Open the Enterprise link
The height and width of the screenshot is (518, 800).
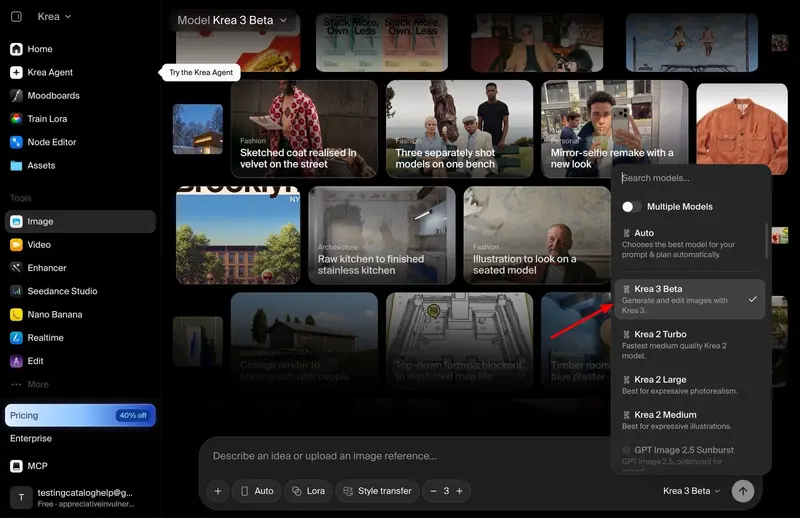point(31,438)
